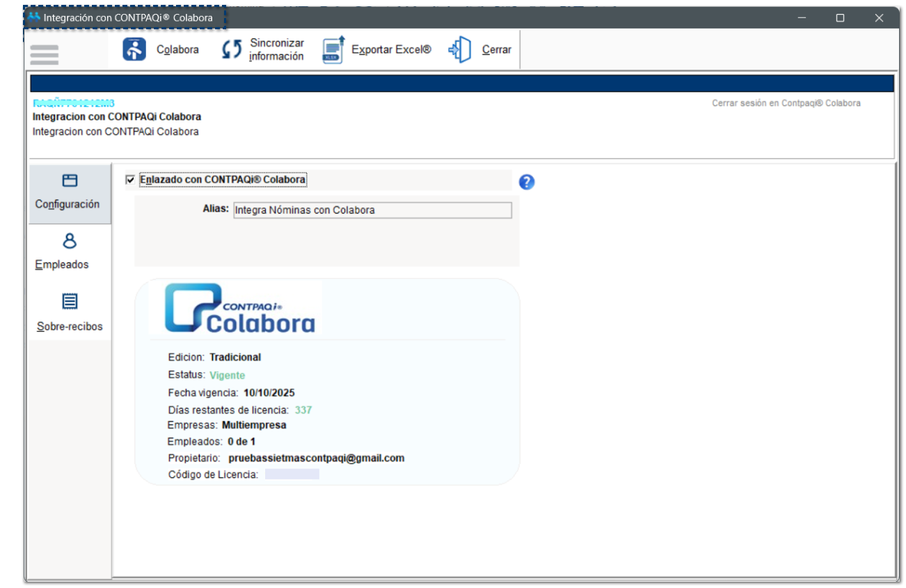Click the blue help question mark icon
The image size is (906, 588).
527,182
